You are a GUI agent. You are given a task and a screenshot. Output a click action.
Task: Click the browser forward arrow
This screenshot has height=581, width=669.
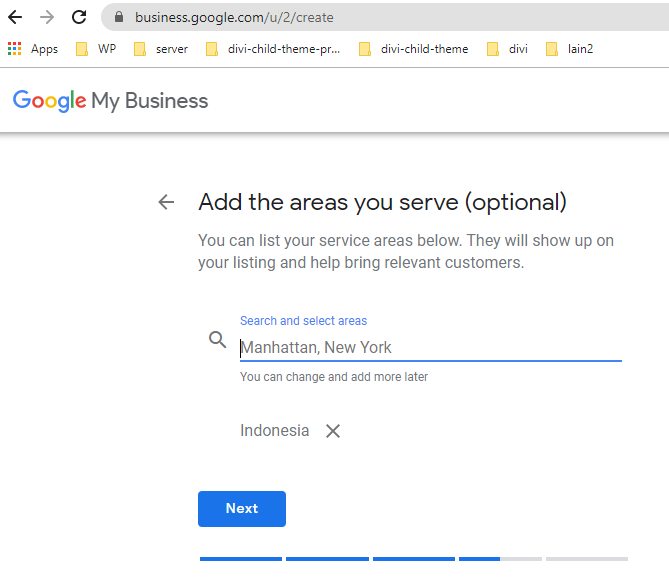tap(47, 17)
